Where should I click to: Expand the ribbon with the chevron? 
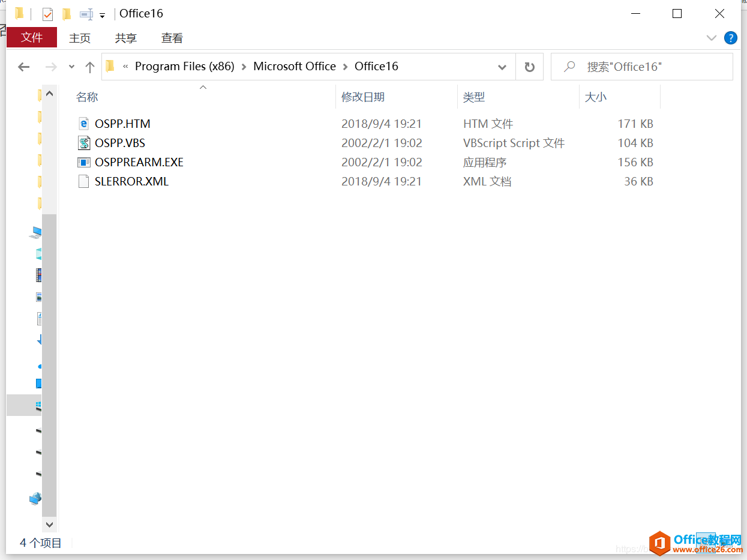point(712,38)
